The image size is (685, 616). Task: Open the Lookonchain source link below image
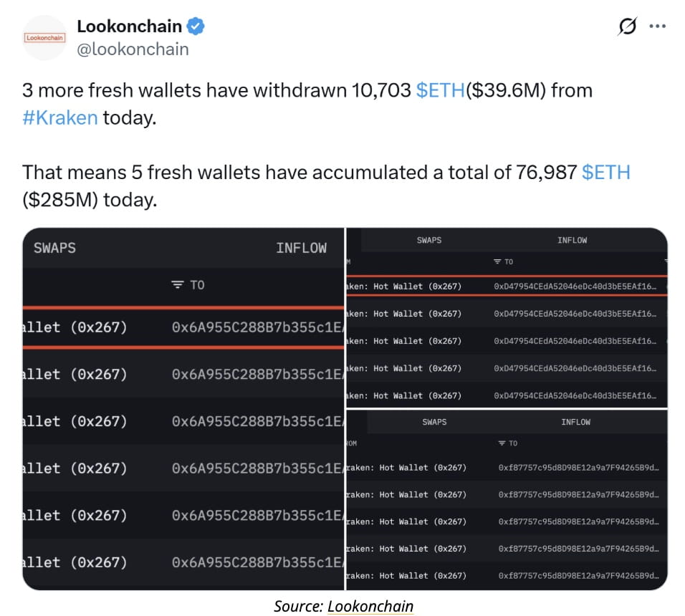point(370,606)
